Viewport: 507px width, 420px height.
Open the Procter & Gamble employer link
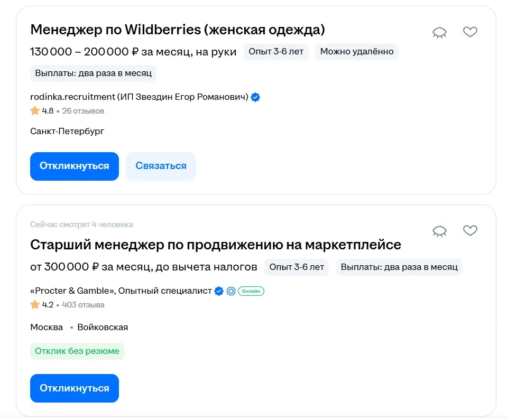pyautogui.click(x=121, y=291)
